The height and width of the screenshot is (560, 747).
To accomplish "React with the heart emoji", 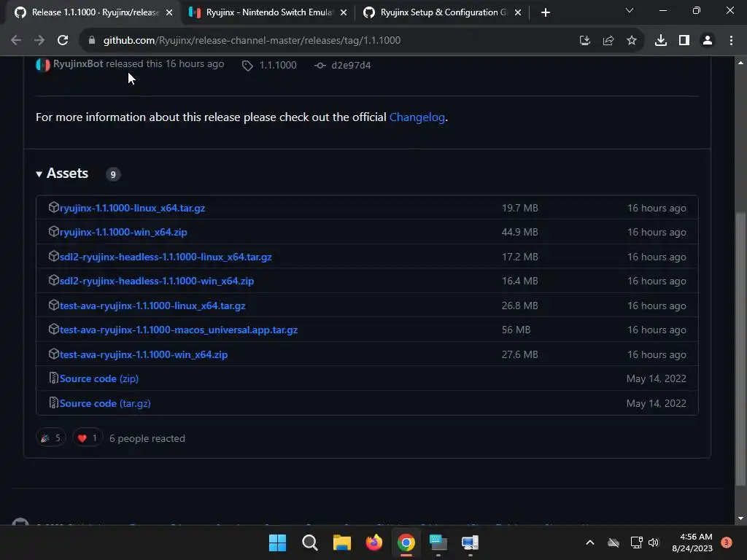I will [x=88, y=438].
